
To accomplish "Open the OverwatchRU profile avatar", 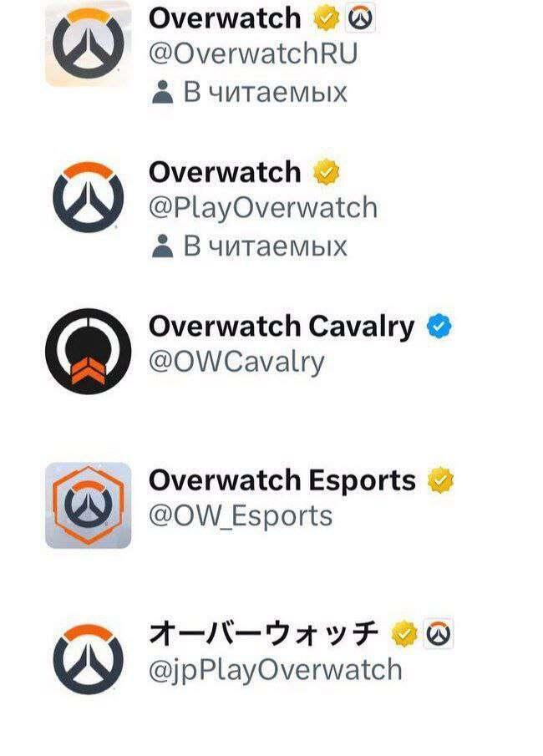I will (x=89, y=44).
